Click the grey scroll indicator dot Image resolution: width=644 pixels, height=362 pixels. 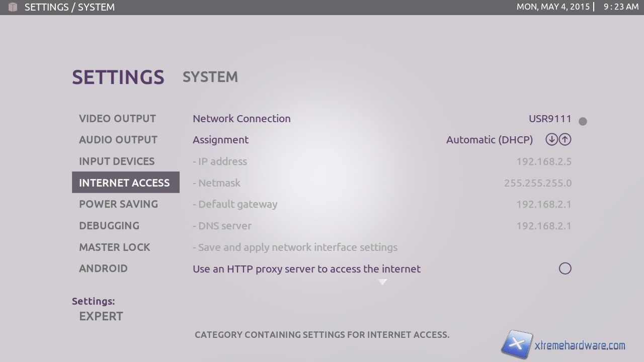(583, 121)
